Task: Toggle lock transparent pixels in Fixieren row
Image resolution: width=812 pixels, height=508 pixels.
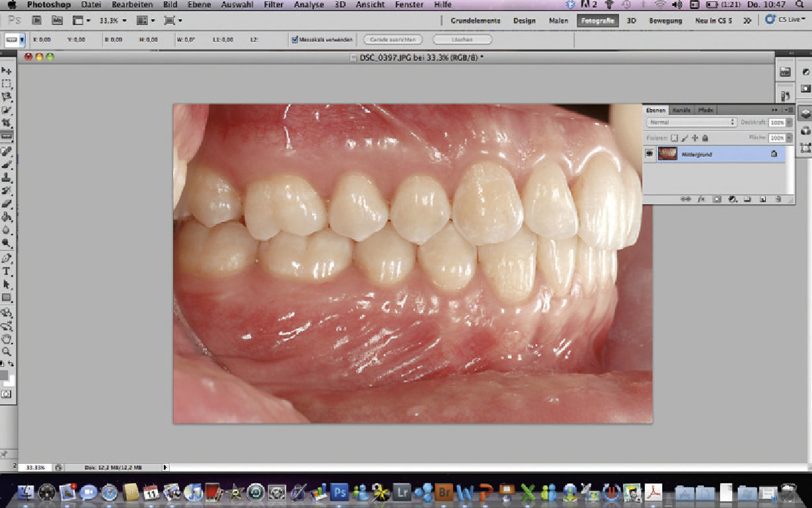Action: tap(674, 138)
